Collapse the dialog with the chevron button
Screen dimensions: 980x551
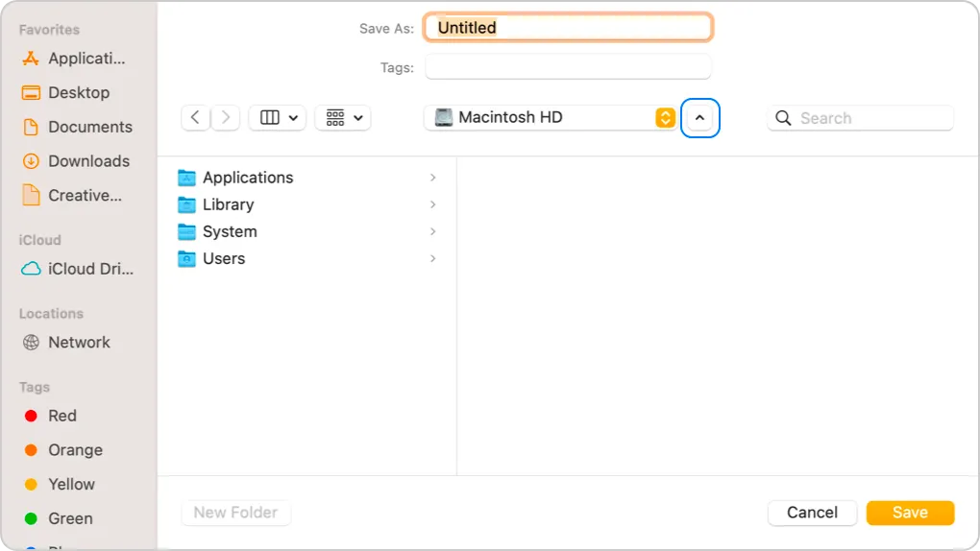699,118
